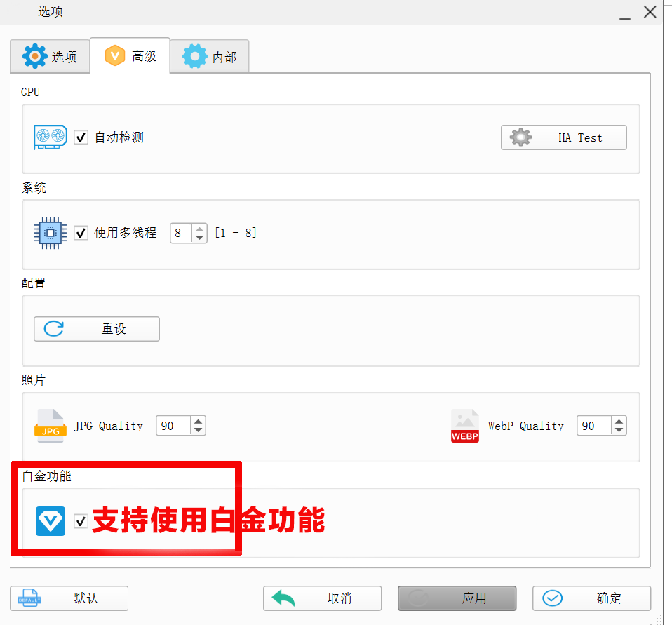672x625 pixels.
Task: Raise WebP Quality with up arrow
Action: pyautogui.click(x=619, y=422)
